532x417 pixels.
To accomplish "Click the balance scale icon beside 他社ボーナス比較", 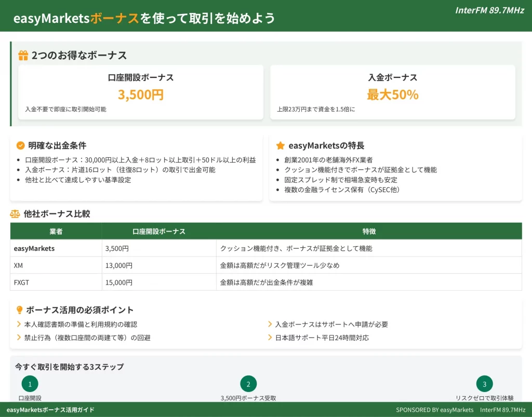I will [15, 214].
